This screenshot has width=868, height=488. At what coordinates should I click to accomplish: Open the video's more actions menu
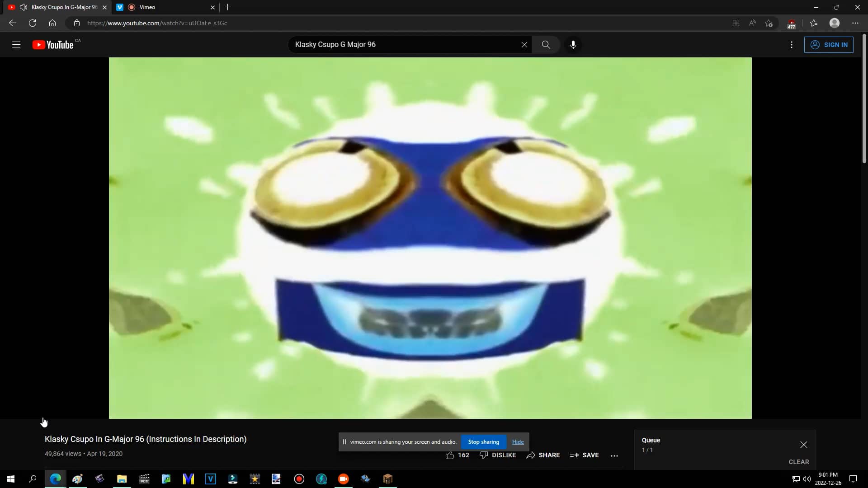pyautogui.click(x=615, y=455)
